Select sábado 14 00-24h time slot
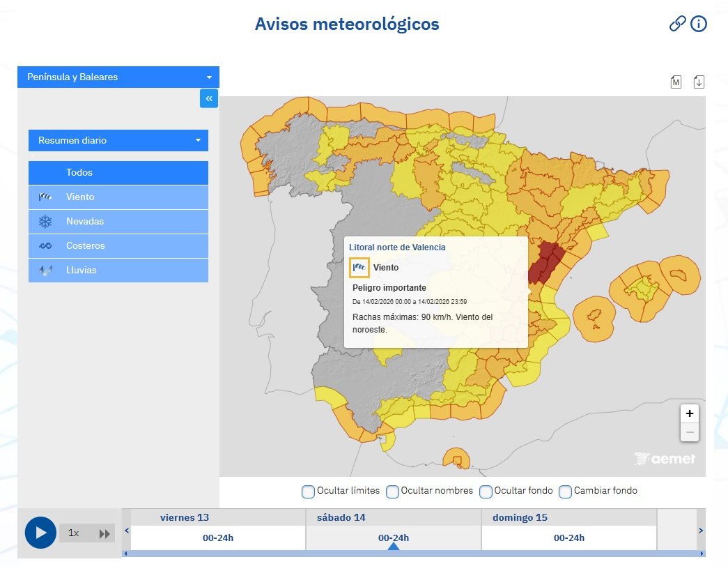728x571 pixels. point(393,538)
